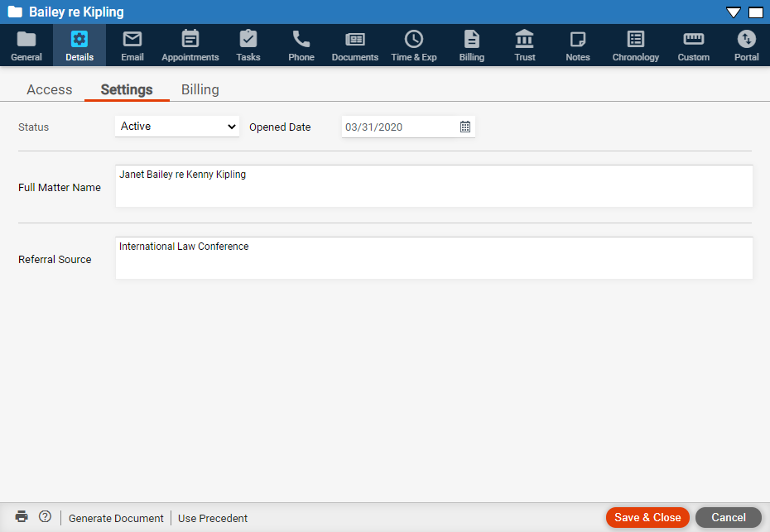770x532 pixels.
Task: Click Use Precedent link
Action: pyautogui.click(x=213, y=518)
